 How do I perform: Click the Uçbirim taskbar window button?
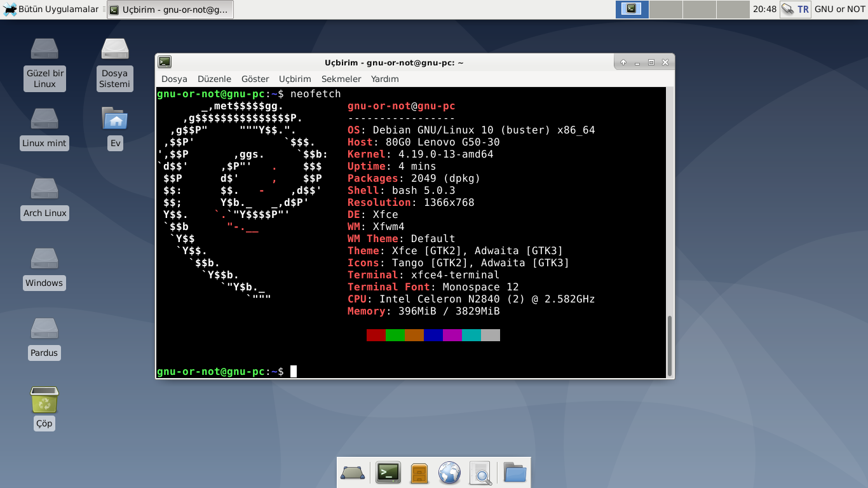[170, 10]
